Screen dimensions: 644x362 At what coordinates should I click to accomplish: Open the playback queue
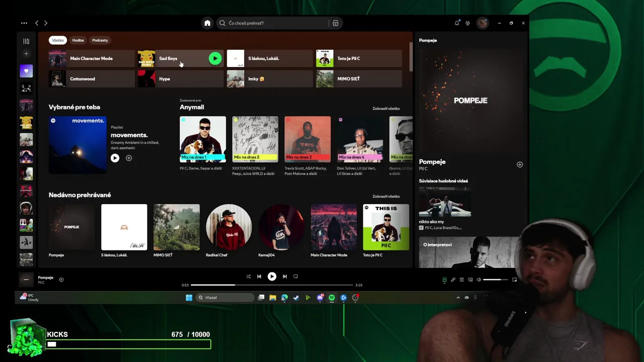tap(461, 280)
